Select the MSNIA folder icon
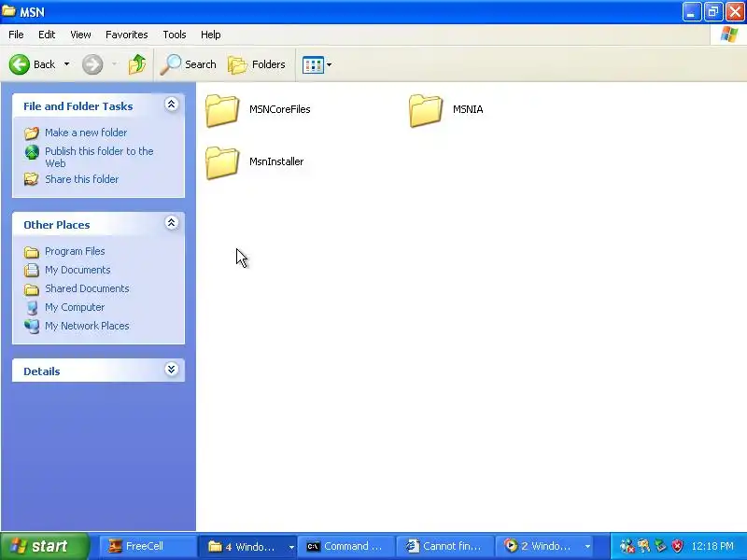The image size is (747, 560). tap(426, 110)
